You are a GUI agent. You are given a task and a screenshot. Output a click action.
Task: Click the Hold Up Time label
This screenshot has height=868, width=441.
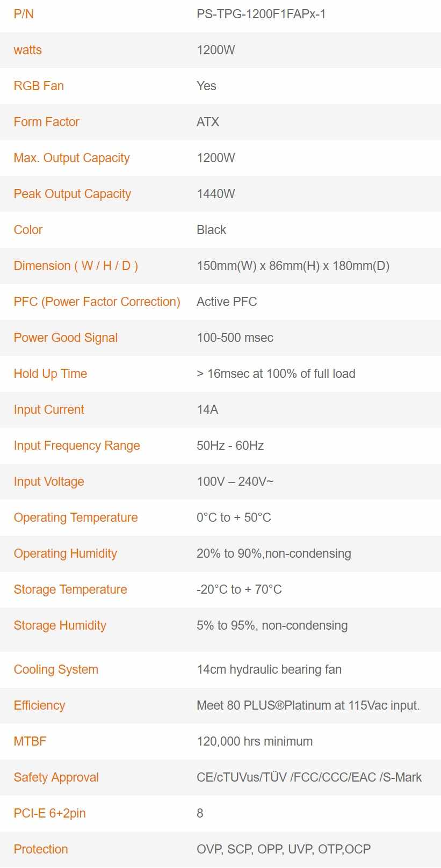(50, 374)
